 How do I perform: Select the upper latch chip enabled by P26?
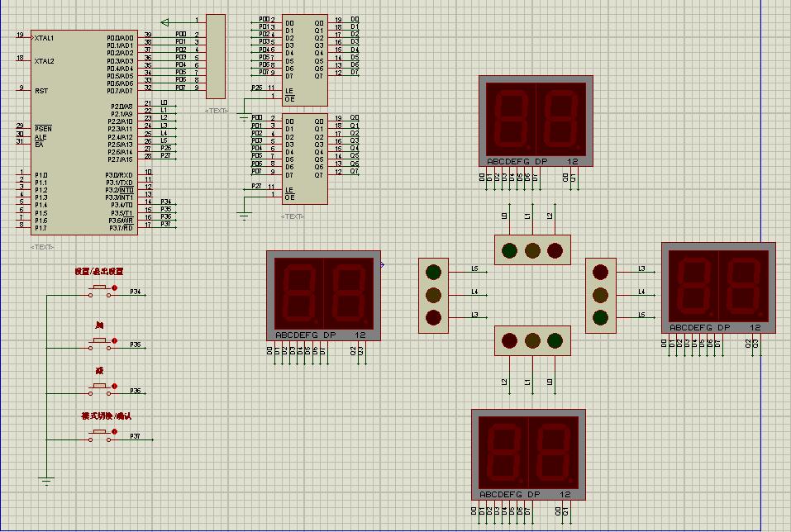pos(305,60)
